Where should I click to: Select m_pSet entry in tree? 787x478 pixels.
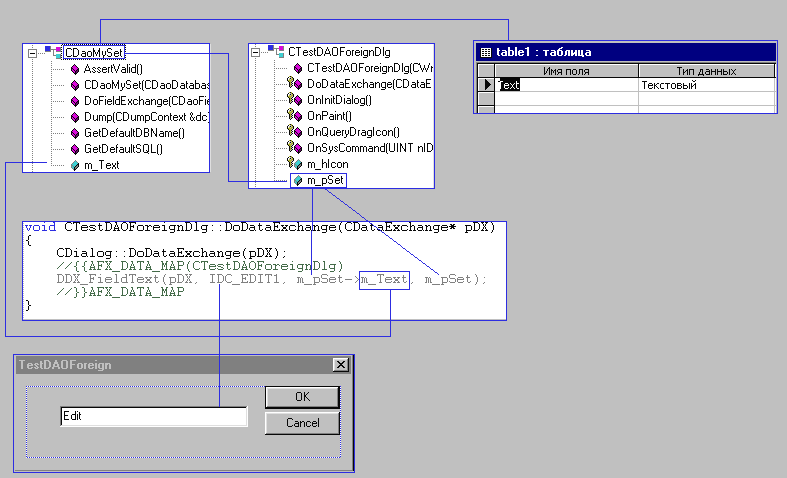coord(325,180)
